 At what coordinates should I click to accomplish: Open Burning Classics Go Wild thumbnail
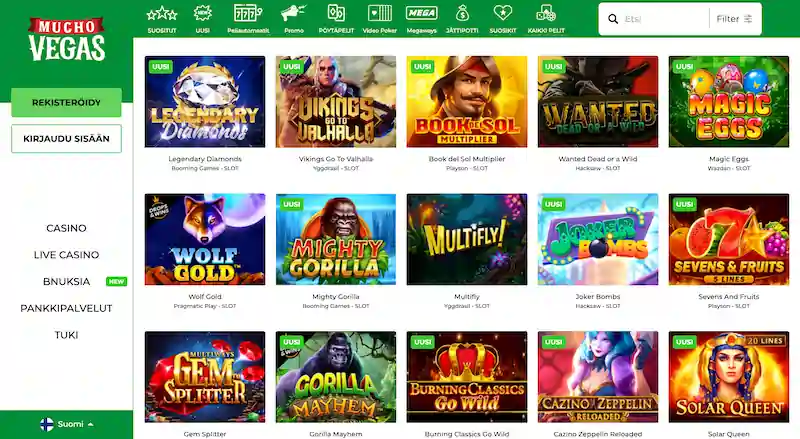point(467,377)
